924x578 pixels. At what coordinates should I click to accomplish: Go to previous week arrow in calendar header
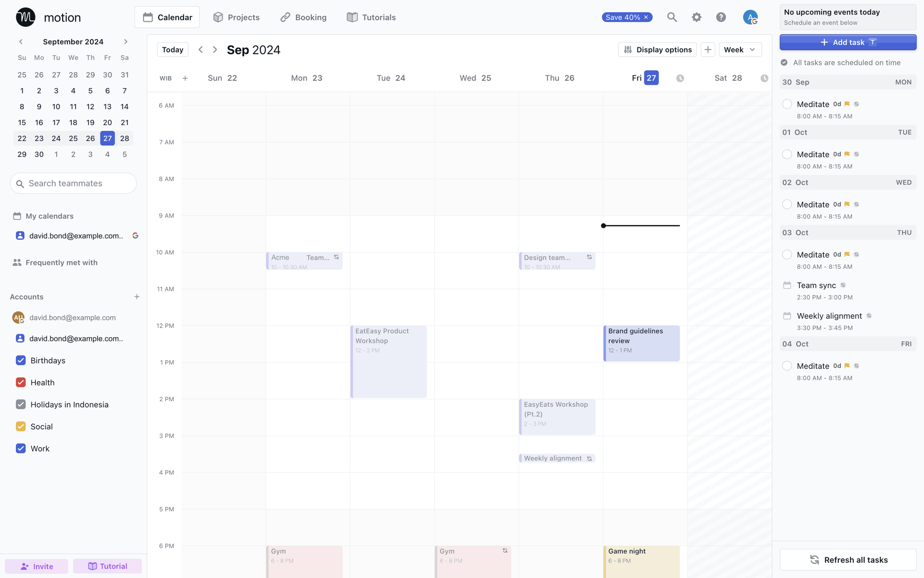click(201, 50)
